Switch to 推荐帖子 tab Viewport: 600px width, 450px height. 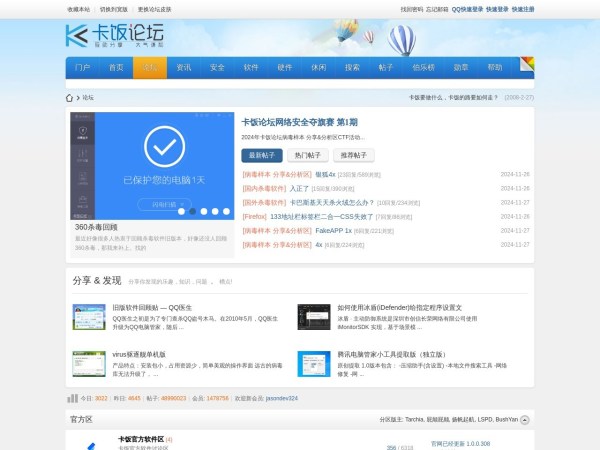click(354, 155)
